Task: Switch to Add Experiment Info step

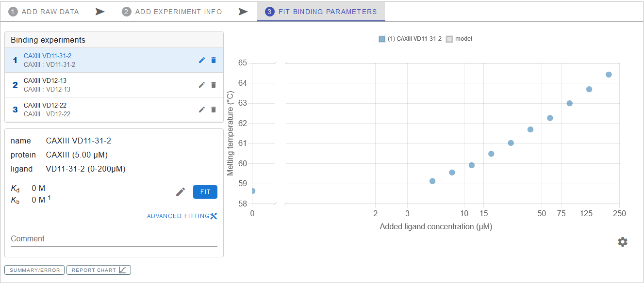Action: tap(172, 12)
